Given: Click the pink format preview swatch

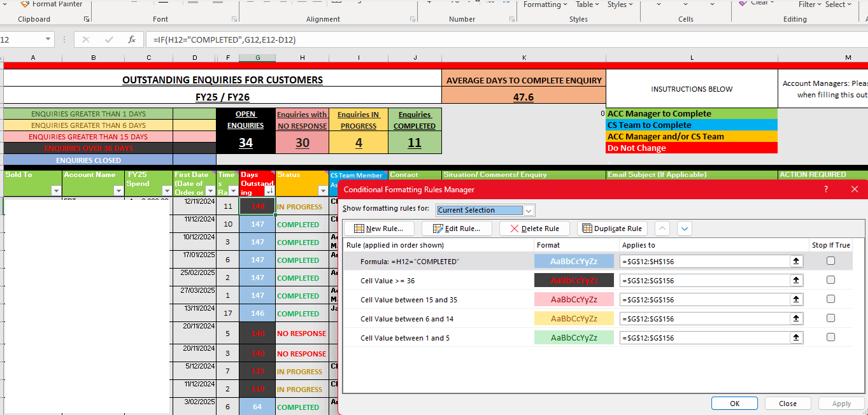Looking at the screenshot, I should click(x=574, y=299).
